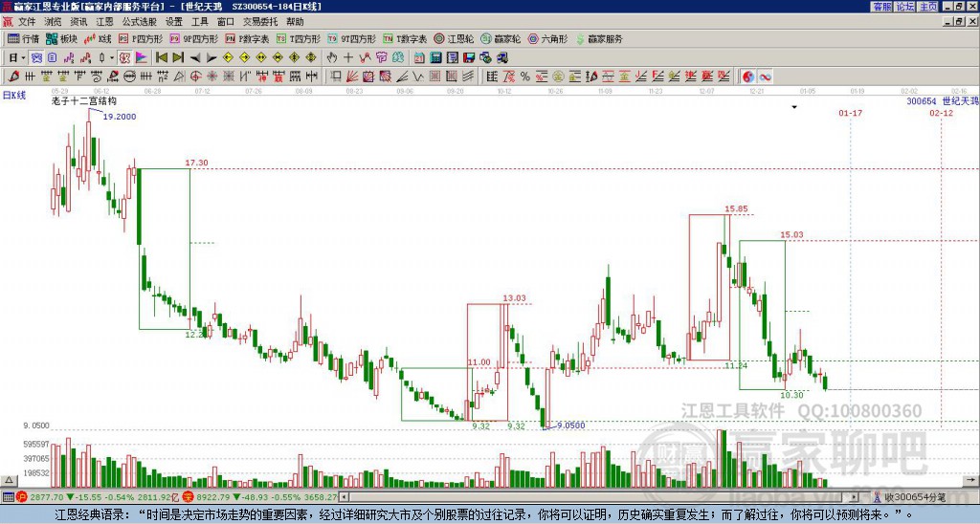Click the 沪 index status icon

22,497
